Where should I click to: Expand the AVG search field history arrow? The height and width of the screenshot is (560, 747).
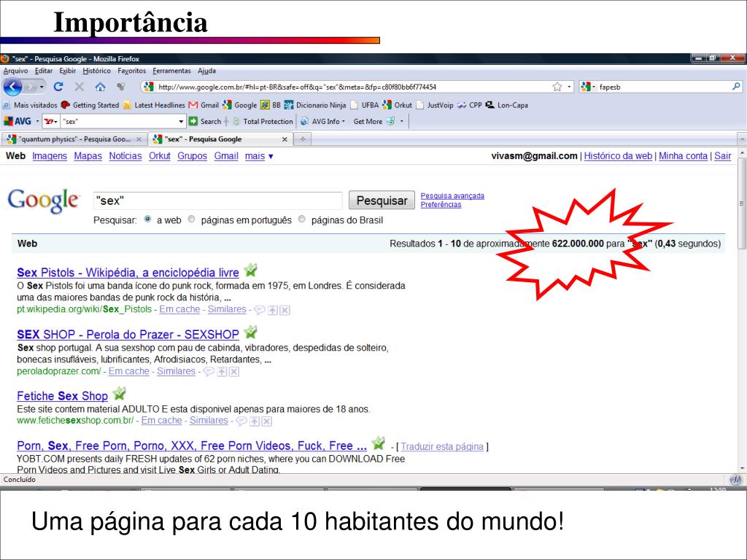pos(181,122)
